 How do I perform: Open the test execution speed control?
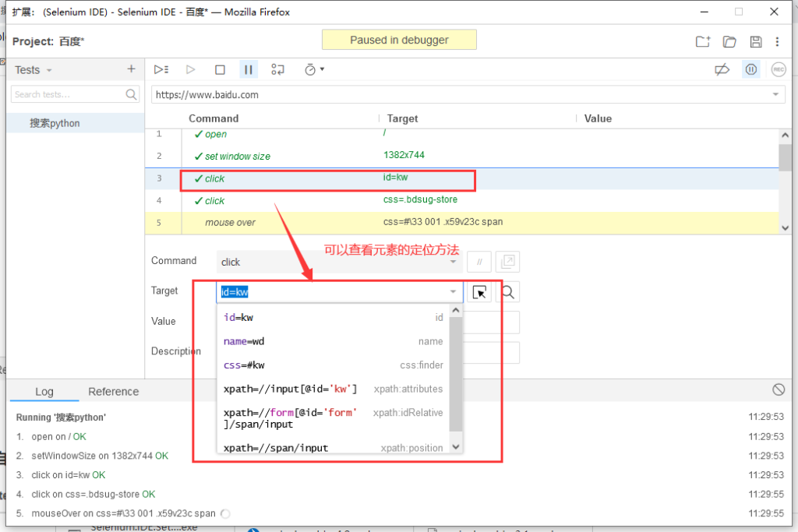point(314,69)
